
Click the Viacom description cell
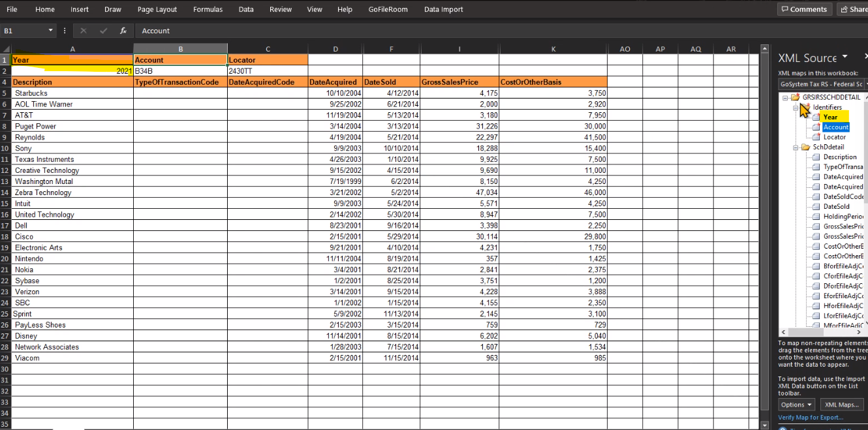72,358
